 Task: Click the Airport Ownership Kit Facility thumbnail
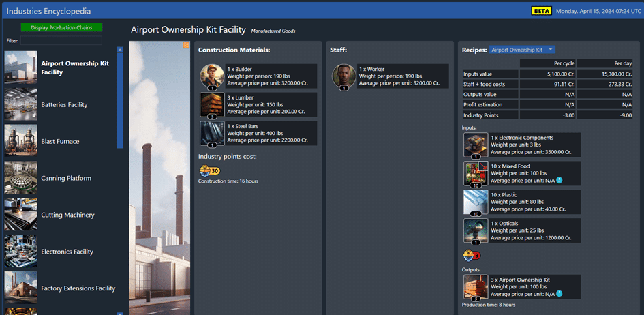tap(21, 67)
